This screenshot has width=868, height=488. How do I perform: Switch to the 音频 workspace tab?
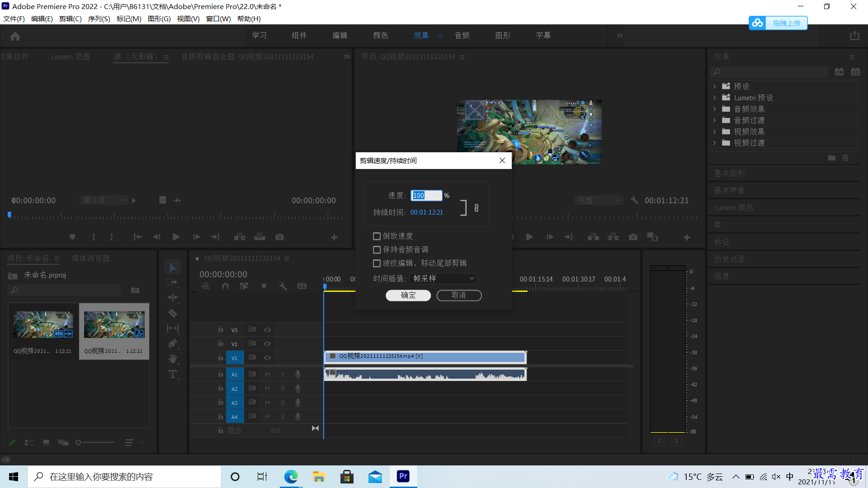click(x=462, y=35)
